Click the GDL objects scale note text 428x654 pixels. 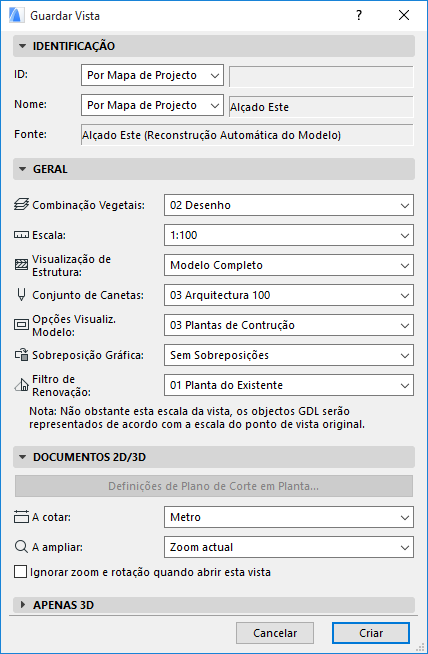pyautogui.click(x=197, y=418)
